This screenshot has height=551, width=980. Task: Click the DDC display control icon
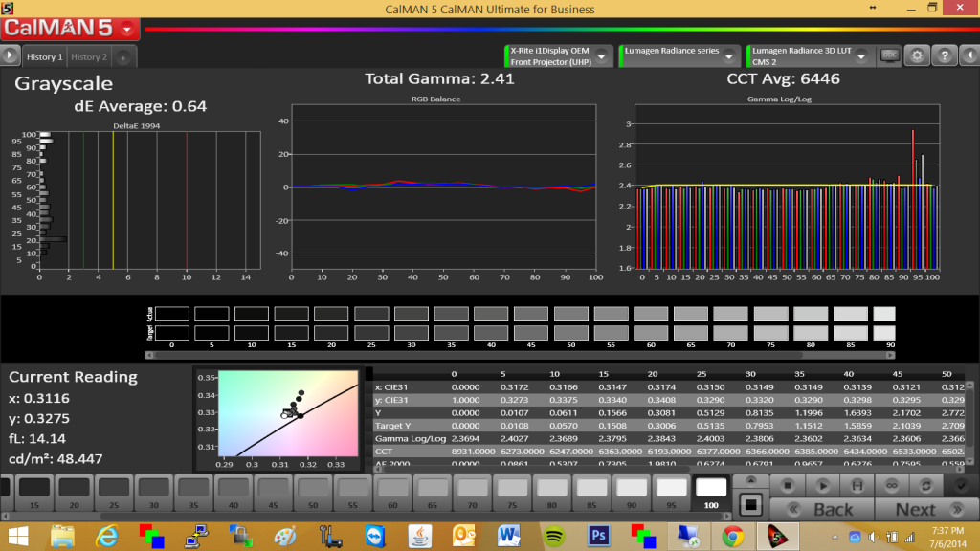(889, 55)
